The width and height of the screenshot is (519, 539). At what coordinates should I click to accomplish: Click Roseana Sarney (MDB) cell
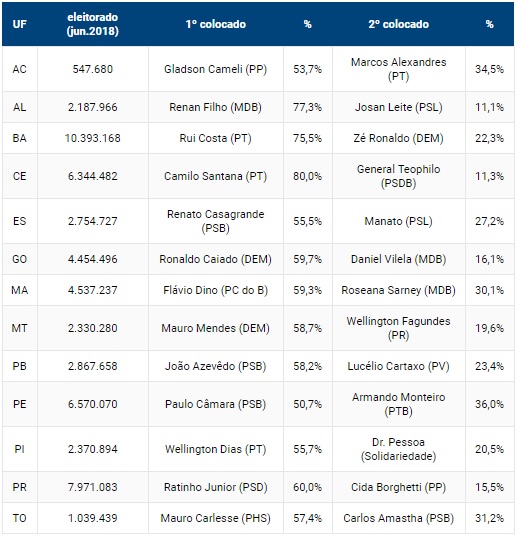point(399,290)
